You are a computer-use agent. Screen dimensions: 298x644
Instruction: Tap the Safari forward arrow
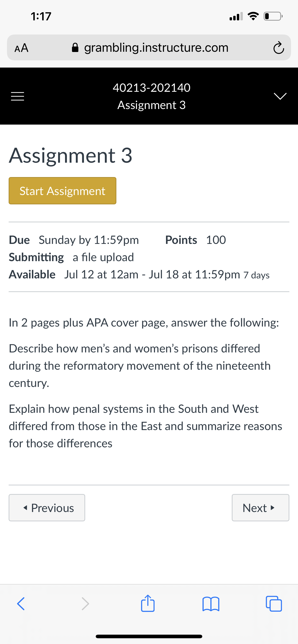tap(85, 604)
